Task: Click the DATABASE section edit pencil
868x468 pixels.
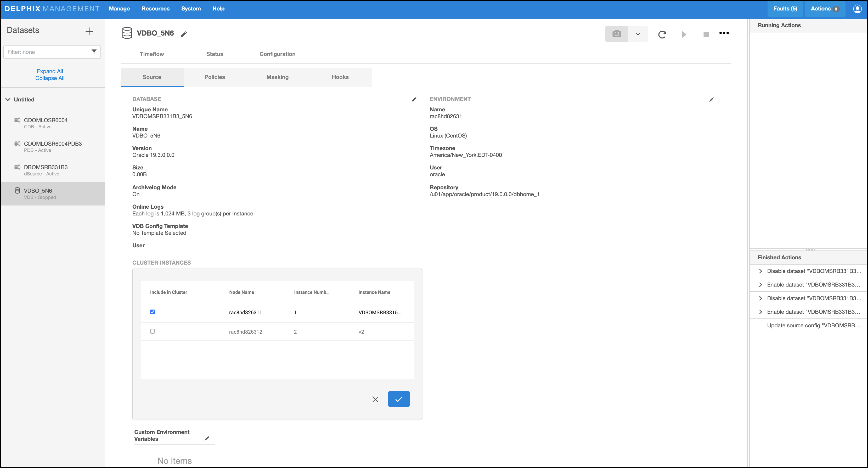Action: [x=414, y=99]
